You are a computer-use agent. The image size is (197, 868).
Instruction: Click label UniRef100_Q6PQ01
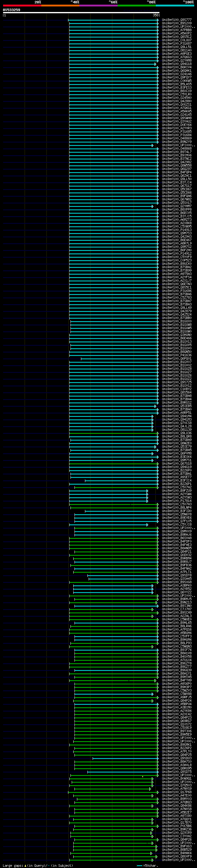(177, 358)
